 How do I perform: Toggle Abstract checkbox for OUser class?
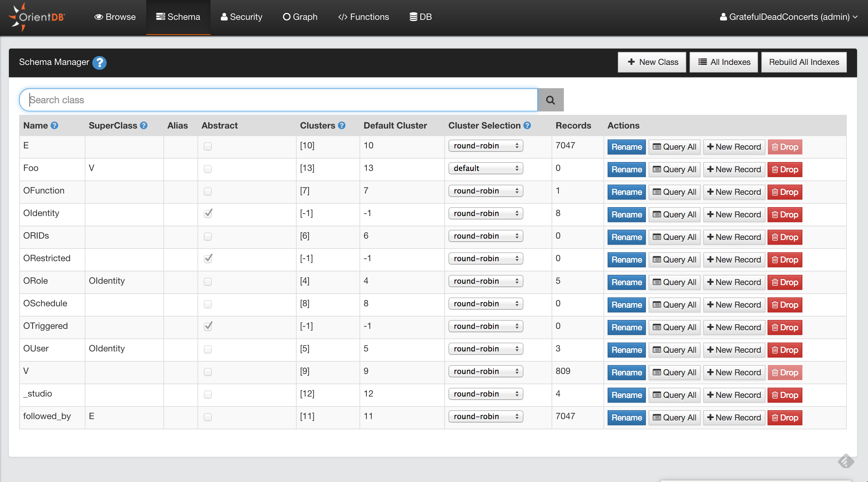coord(208,349)
